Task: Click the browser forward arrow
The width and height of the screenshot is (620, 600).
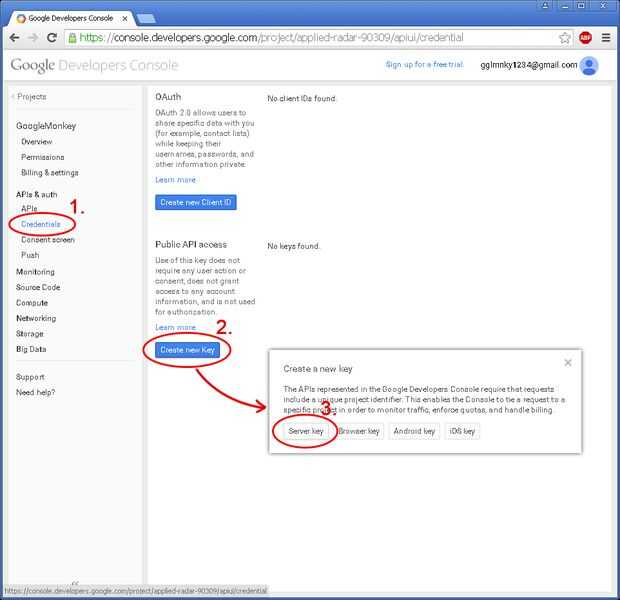Action: [x=33, y=38]
